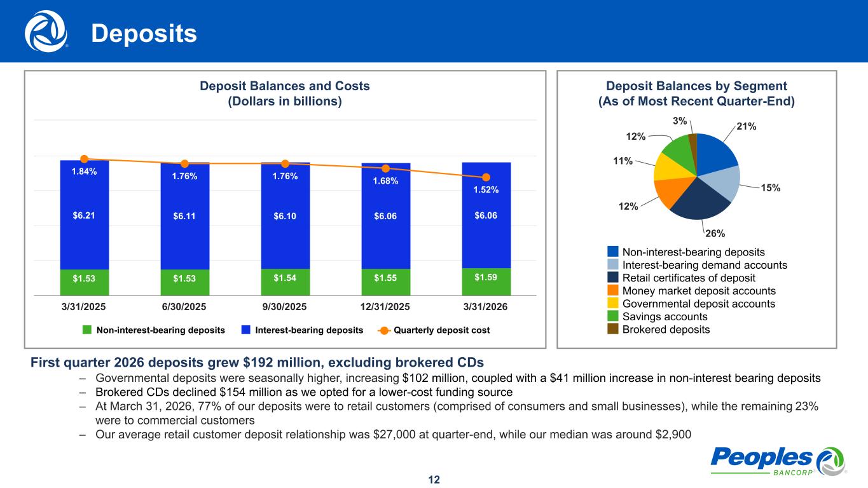Select the Savings accounts green legend swatch

pyautogui.click(x=612, y=316)
